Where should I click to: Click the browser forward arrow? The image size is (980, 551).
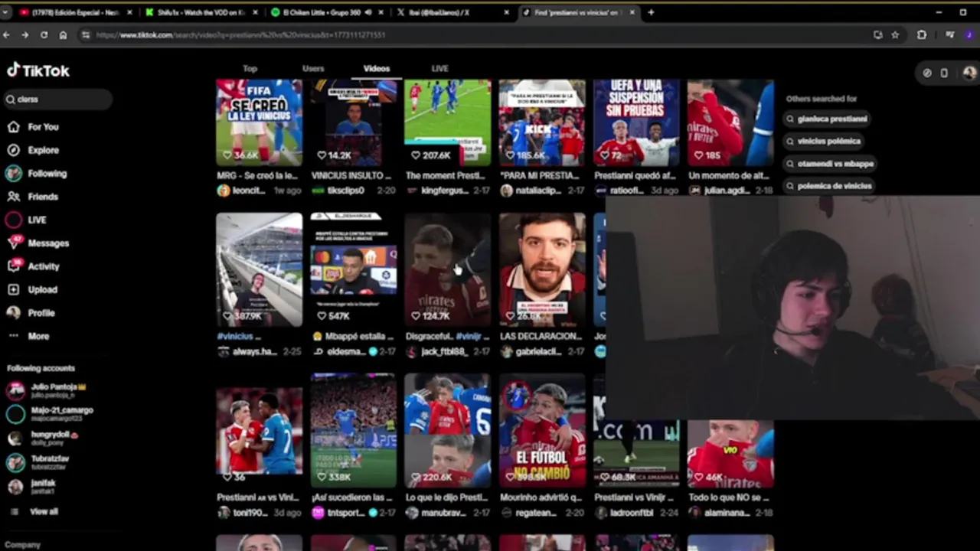coord(25,34)
